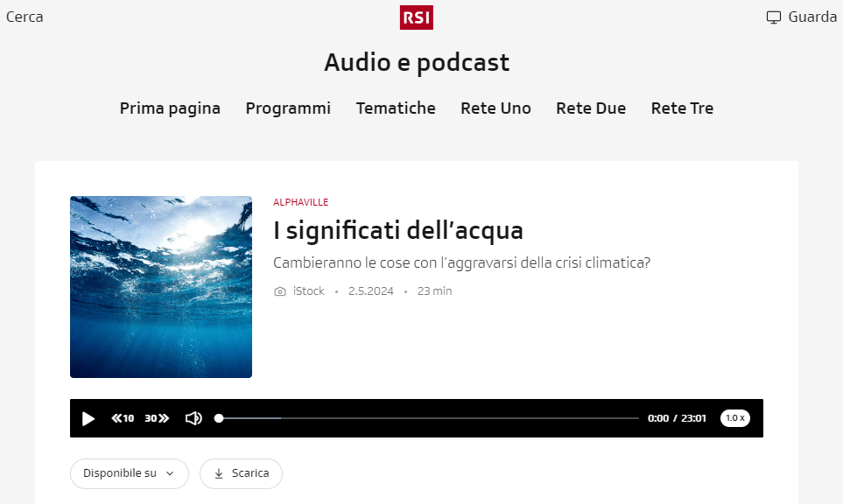Open the Cerca search
Viewport: 843px width, 504px height.
pos(25,17)
